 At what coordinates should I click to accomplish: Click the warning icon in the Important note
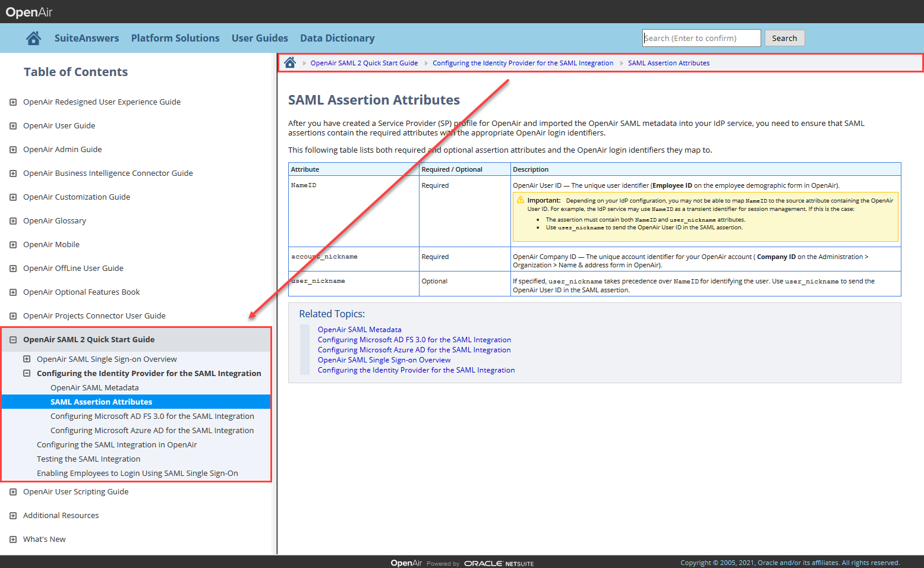(x=521, y=200)
